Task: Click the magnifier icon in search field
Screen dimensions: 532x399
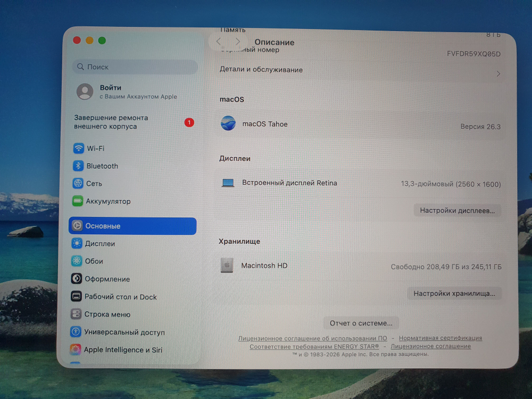Action: pos(80,66)
